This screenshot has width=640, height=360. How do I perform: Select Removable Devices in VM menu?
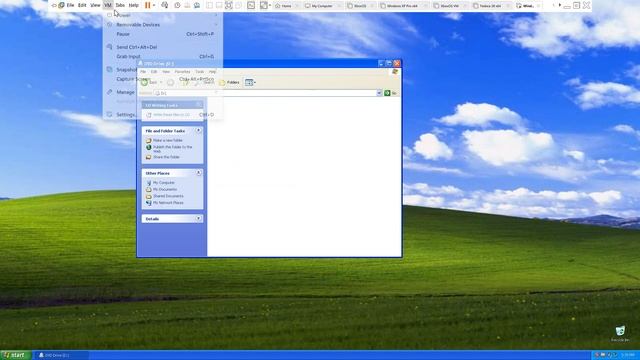click(x=163, y=25)
